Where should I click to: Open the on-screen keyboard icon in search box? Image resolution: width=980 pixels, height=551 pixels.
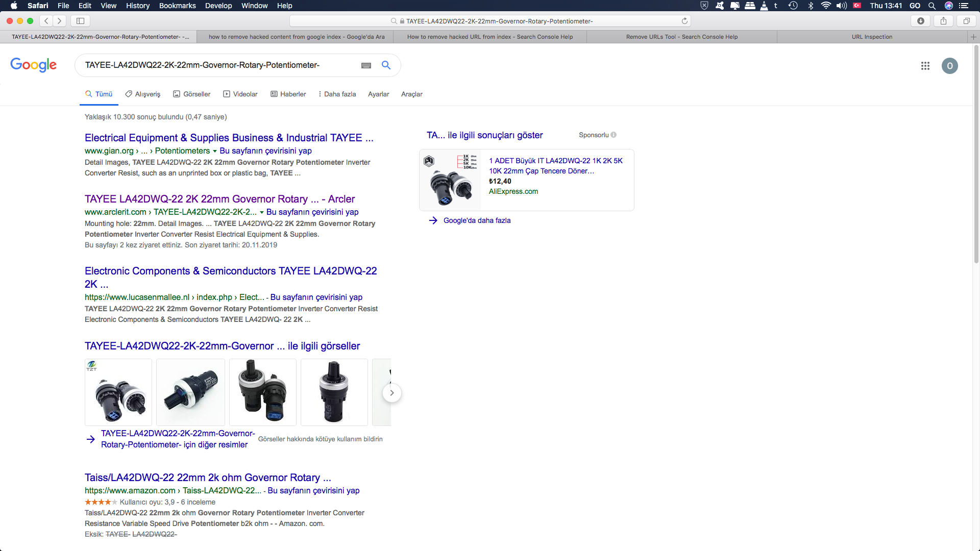pyautogui.click(x=366, y=65)
